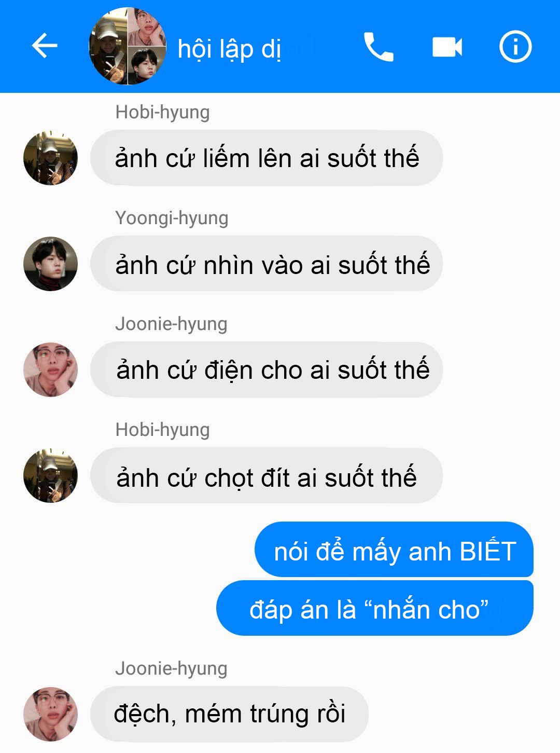Viewport: 560px width, 753px height.
Task: Select message 'ảnh cứ liếm lên ai suốt thế'
Action: tap(267, 158)
